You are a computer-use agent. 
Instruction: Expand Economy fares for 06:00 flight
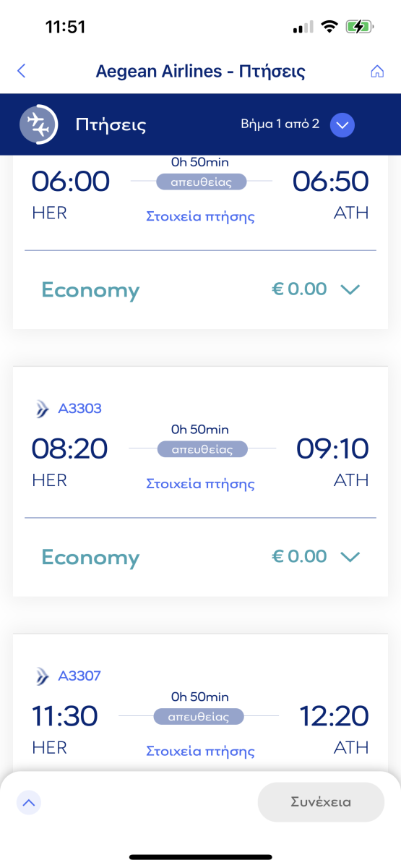(350, 289)
